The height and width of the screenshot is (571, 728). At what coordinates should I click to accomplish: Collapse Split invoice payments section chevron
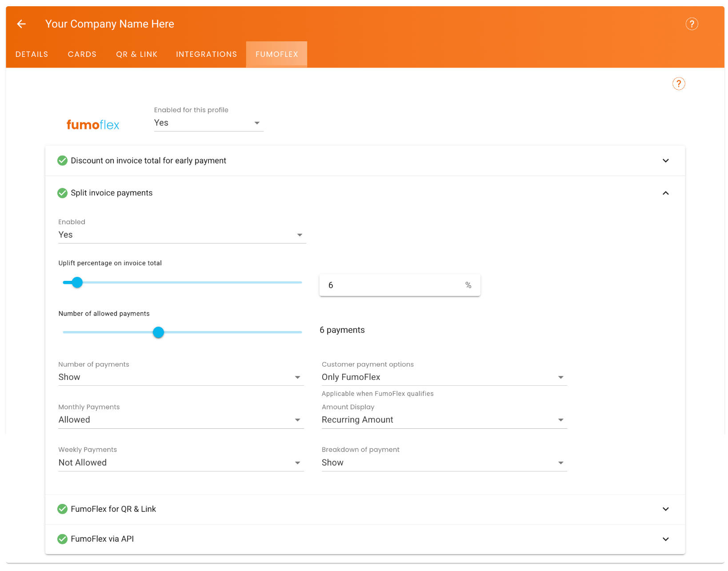point(665,193)
